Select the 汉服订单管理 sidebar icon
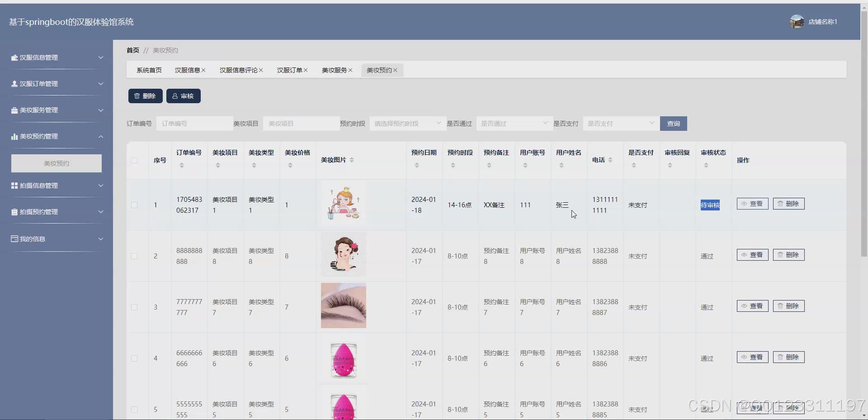This screenshot has height=420, width=868. [x=14, y=84]
